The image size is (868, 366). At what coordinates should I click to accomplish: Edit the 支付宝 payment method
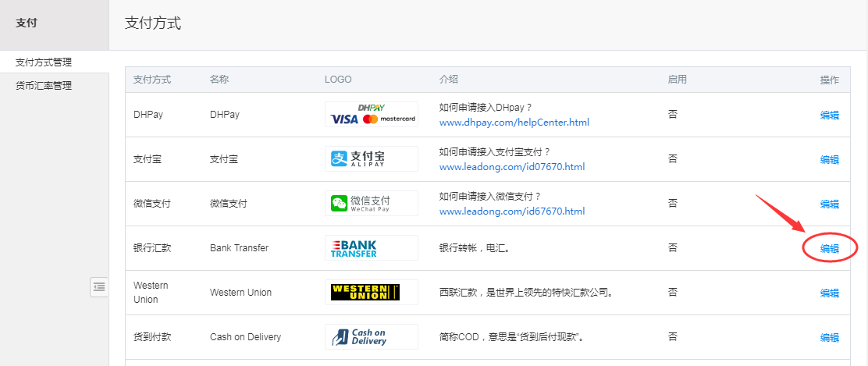pyautogui.click(x=829, y=159)
